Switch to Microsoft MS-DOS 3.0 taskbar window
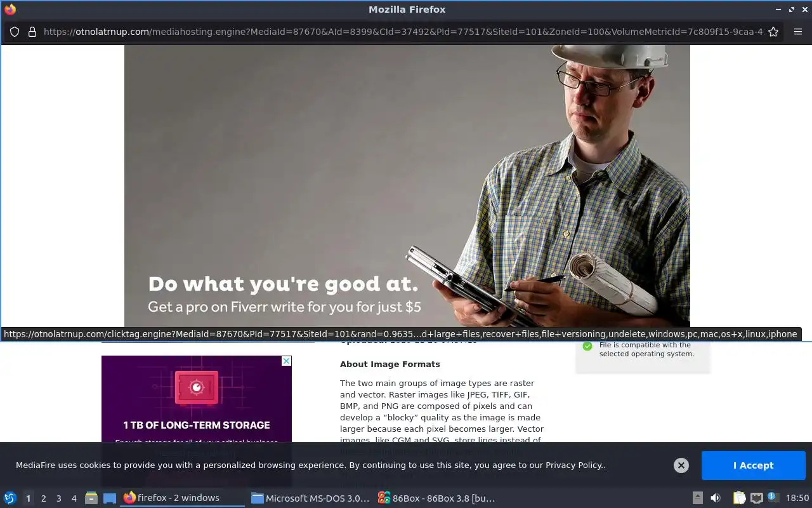This screenshot has height=508, width=812. point(310,498)
